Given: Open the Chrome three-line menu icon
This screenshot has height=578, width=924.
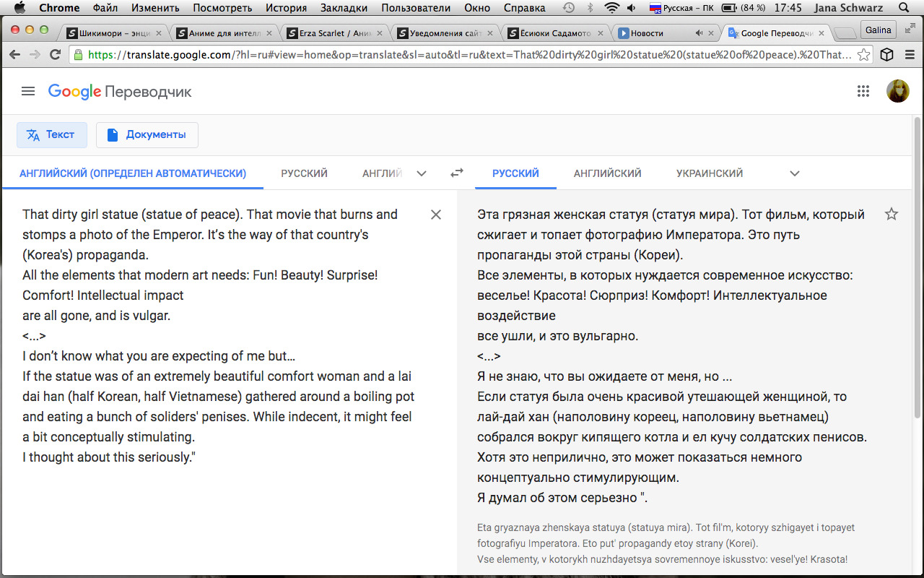Looking at the screenshot, I should [910, 55].
